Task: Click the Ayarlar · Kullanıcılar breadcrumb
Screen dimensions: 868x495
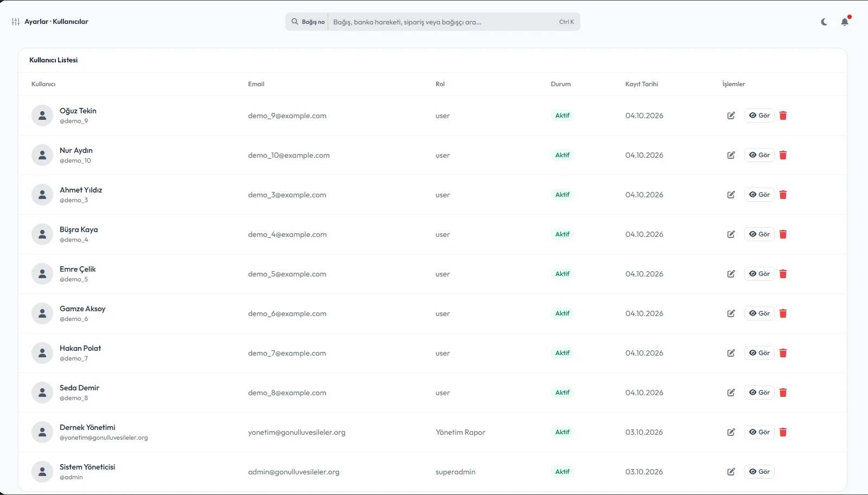Action: 56,22
